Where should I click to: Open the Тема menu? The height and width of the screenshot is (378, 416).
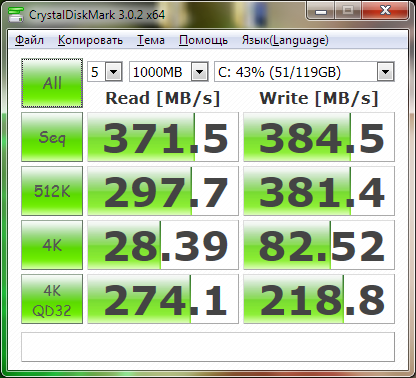point(151,40)
